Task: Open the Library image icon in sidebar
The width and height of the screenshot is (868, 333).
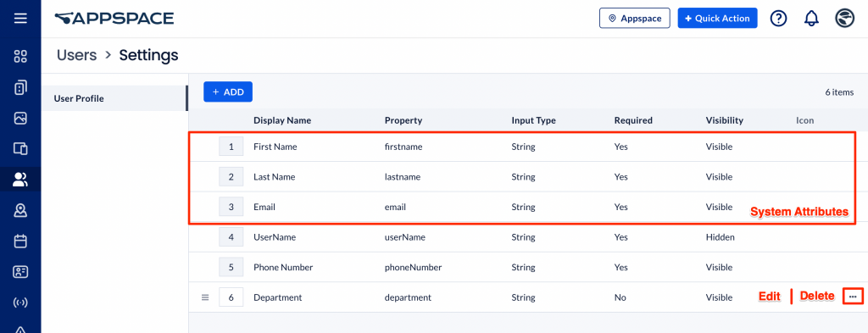Action: [20, 118]
